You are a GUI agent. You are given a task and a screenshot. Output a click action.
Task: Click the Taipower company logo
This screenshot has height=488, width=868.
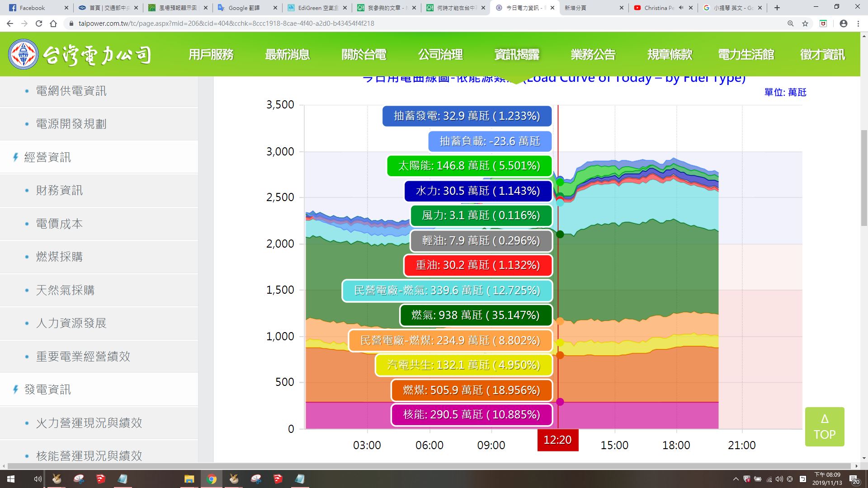(80, 55)
